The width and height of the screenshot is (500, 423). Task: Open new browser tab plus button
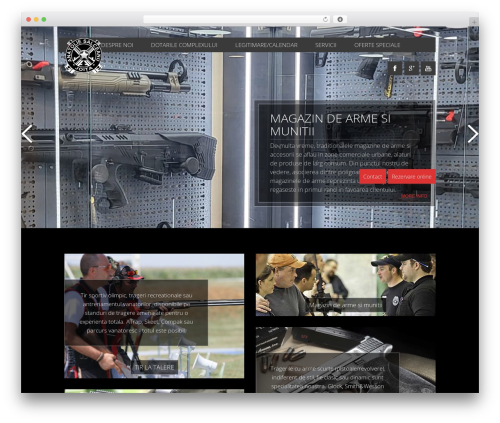(474, 22)
